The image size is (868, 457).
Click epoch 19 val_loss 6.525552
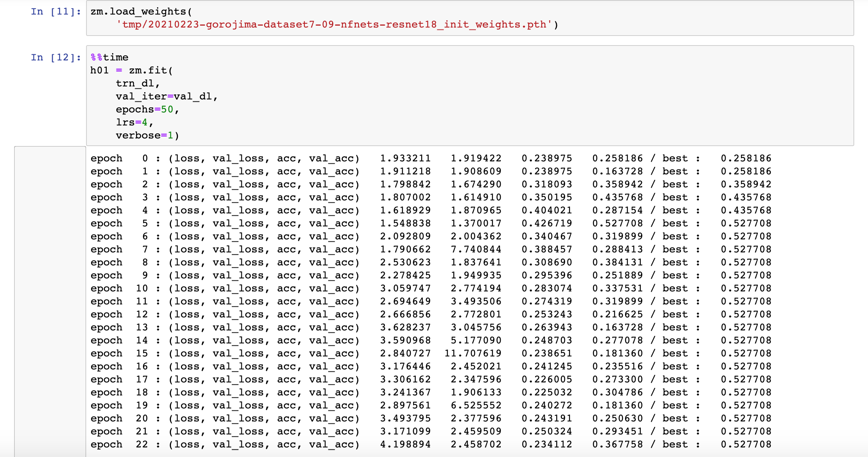click(x=476, y=405)
